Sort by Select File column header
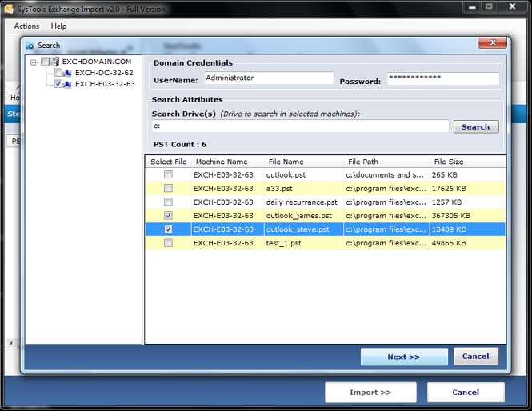The image size is (532, 411). pos(169,162)
